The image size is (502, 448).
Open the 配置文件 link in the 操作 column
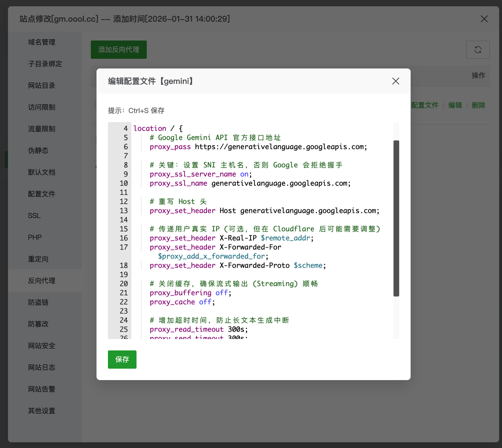[425, 105]
